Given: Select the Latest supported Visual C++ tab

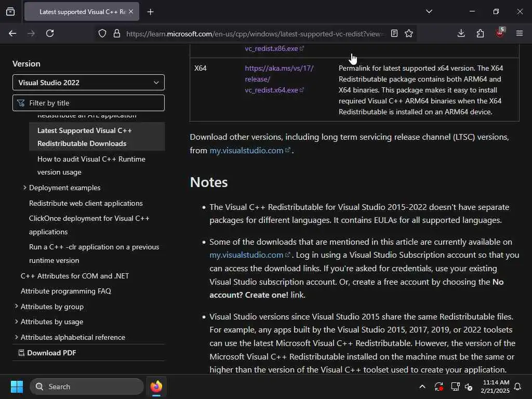Looking at the screenshot, I should [82, 12].
